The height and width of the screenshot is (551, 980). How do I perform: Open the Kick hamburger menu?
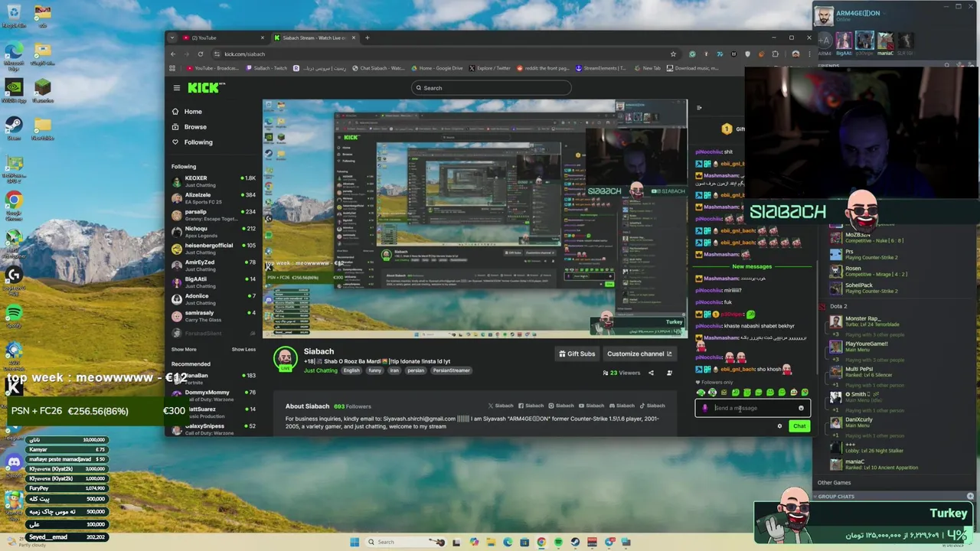click(x=177, y=88)
